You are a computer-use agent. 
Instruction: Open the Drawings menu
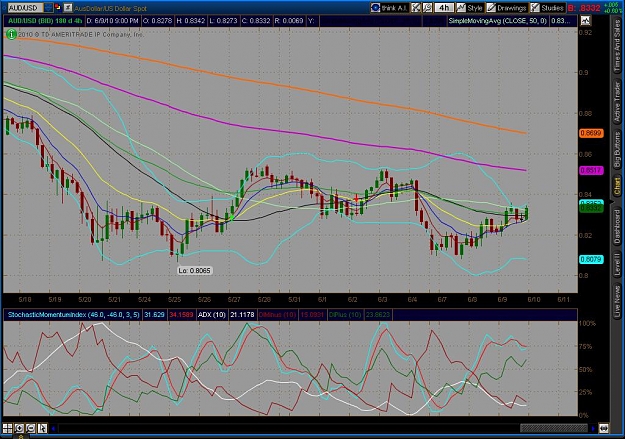click(507, 8)
